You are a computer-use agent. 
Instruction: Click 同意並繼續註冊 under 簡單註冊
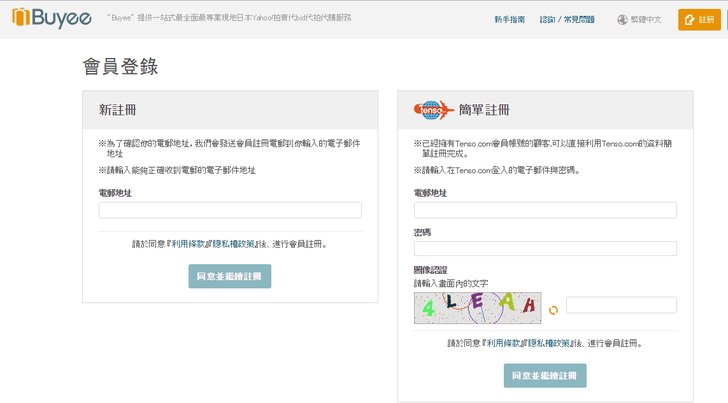click(x=544, y=375)
